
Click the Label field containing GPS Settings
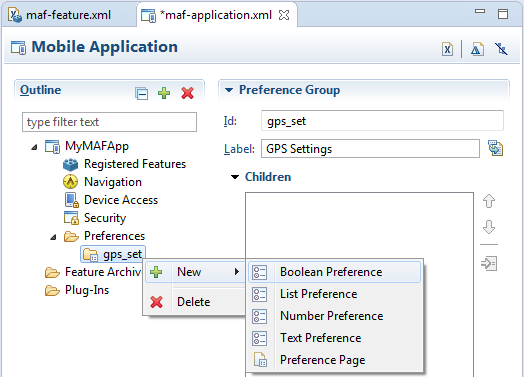click(x=370, y=149)
